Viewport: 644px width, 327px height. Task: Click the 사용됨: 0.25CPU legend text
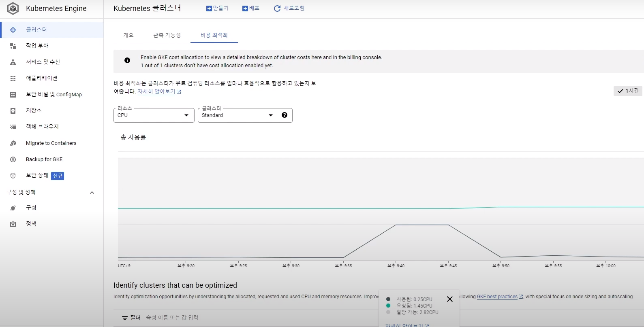pyautogui.click(x=414, y=299)
